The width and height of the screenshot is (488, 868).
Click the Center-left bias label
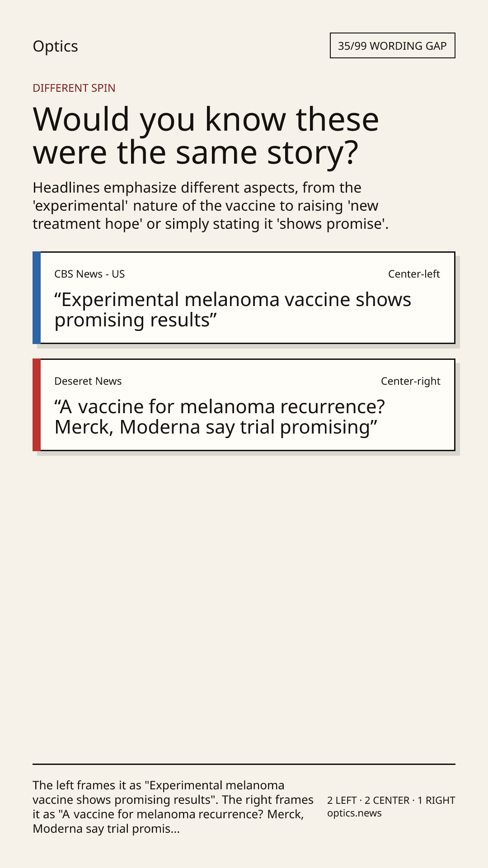click(x=414, y=274)
